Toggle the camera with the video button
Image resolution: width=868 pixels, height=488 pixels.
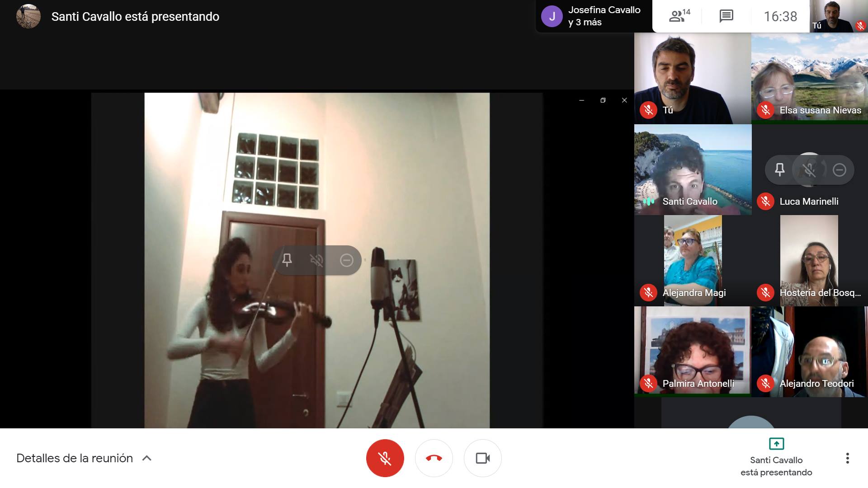click(483, 458)
